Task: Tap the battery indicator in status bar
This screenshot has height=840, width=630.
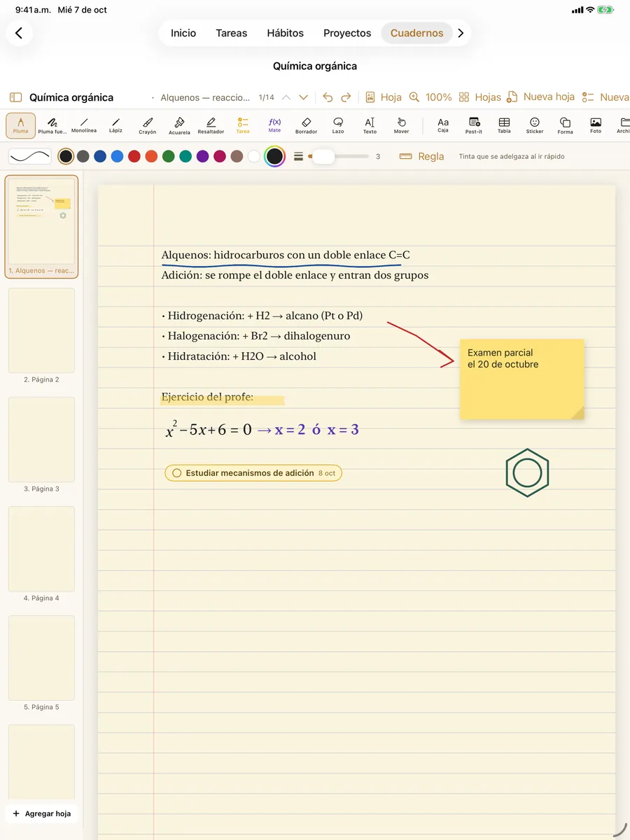Action: pyautogui.click(x=605, y=10)
